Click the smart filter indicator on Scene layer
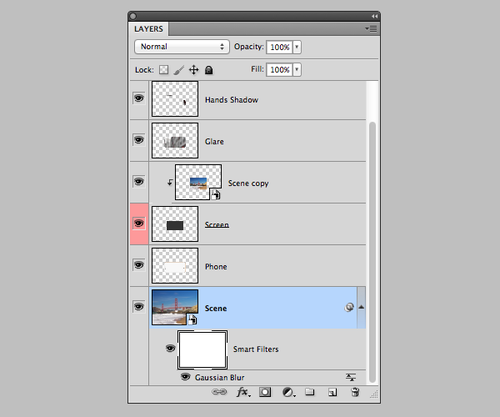500x417 pixels. click(x=349, y=307)
